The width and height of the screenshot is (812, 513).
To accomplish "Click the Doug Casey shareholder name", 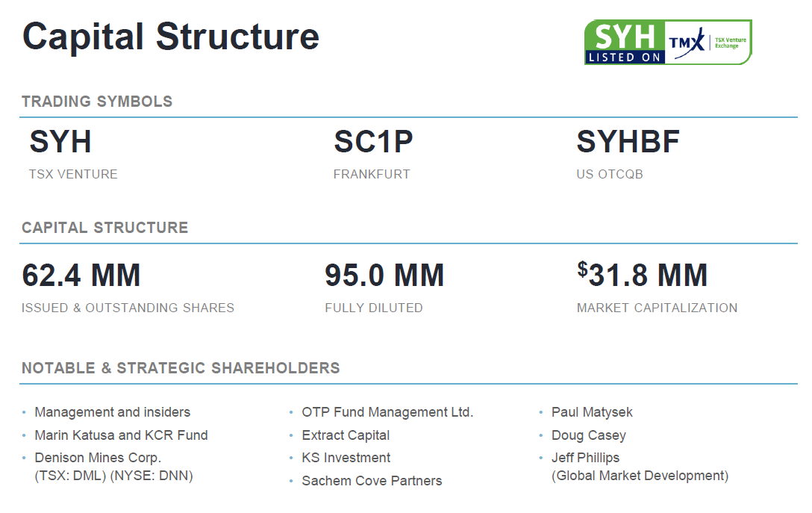I will [x=588, y=435].
